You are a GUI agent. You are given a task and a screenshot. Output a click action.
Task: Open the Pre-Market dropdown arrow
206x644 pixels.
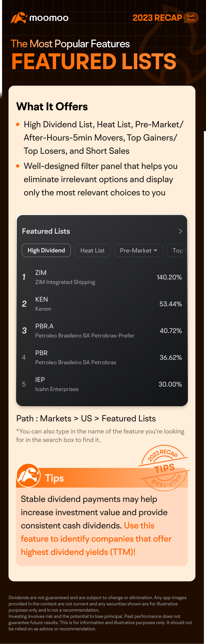(x=156, y=250)
